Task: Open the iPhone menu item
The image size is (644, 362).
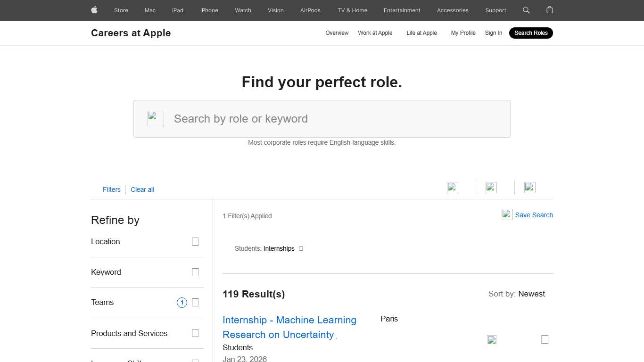Action: 209,10
